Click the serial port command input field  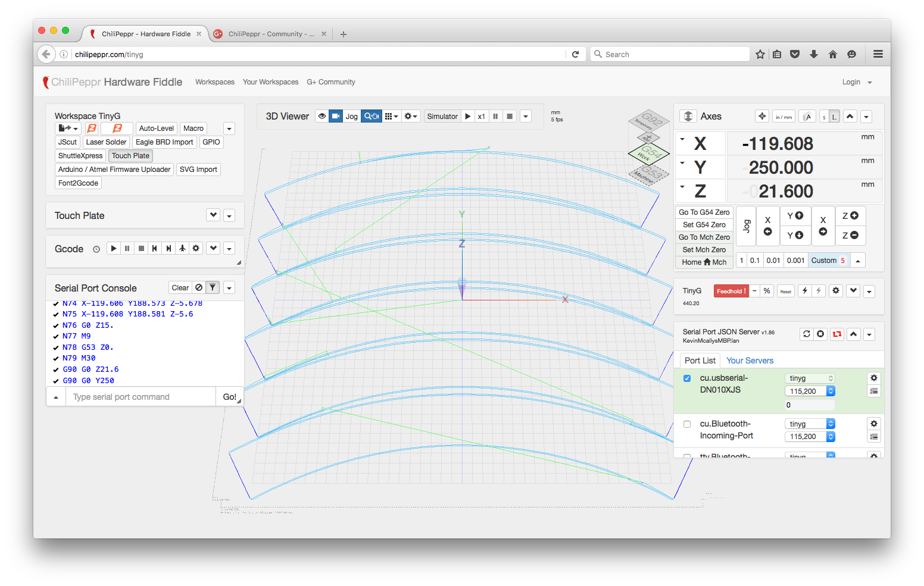(x=141, y=397)
